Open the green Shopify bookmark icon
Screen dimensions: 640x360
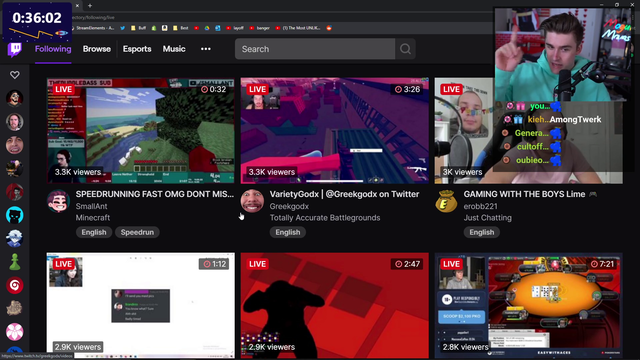tap(154, 28)
